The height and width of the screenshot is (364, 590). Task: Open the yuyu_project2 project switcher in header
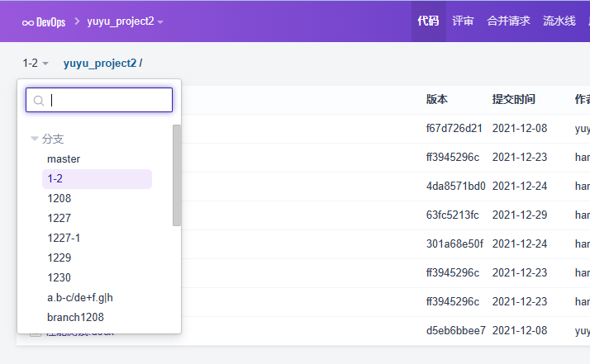tap(125, 21)
